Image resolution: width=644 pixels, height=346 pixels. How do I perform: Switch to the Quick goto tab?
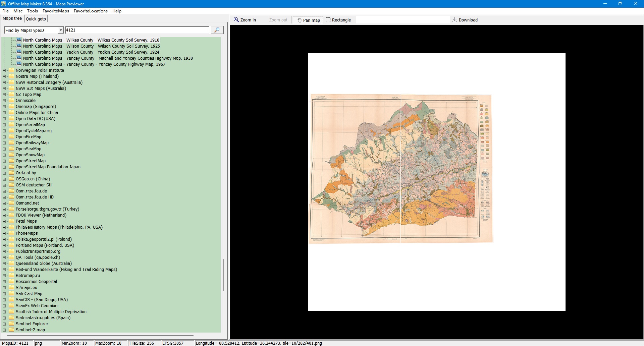[36, 19]
